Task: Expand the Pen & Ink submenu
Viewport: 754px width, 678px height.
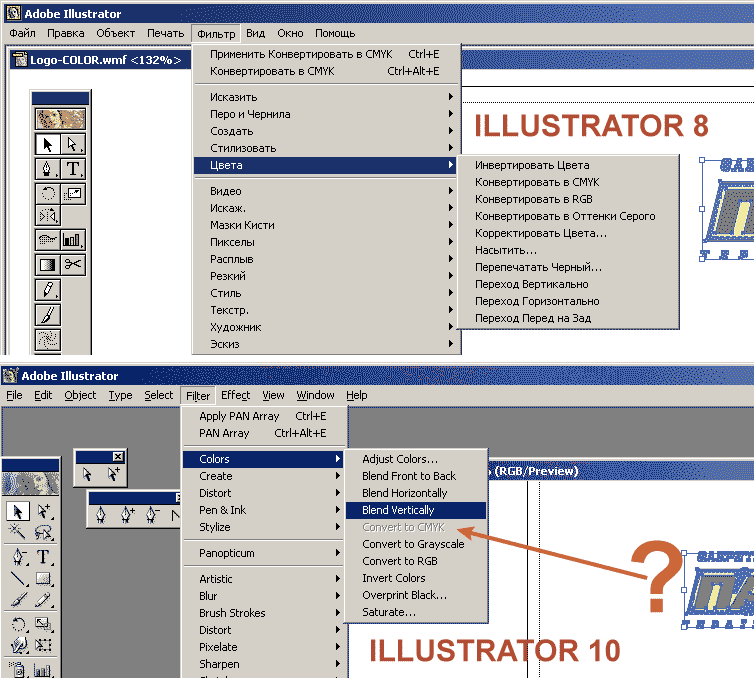Action: tap(264, 510)
